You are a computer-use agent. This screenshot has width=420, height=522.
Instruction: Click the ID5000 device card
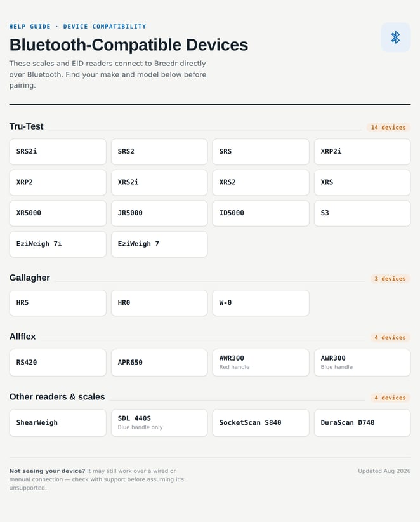click(x=261, y=213)
